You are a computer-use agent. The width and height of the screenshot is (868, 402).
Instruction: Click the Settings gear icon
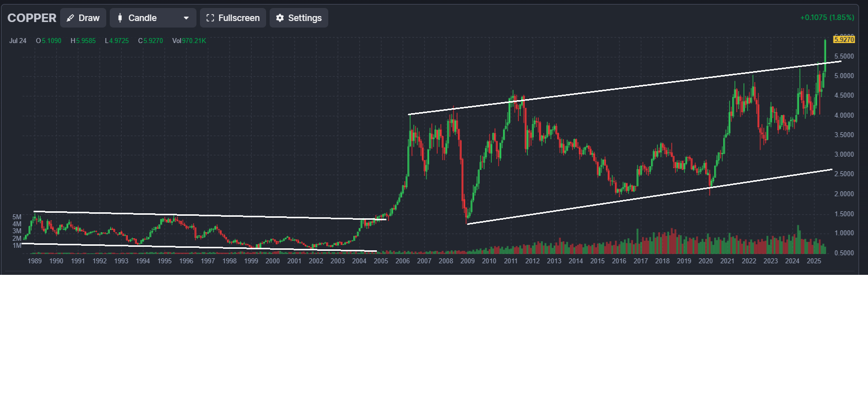[x=280, y=18]
